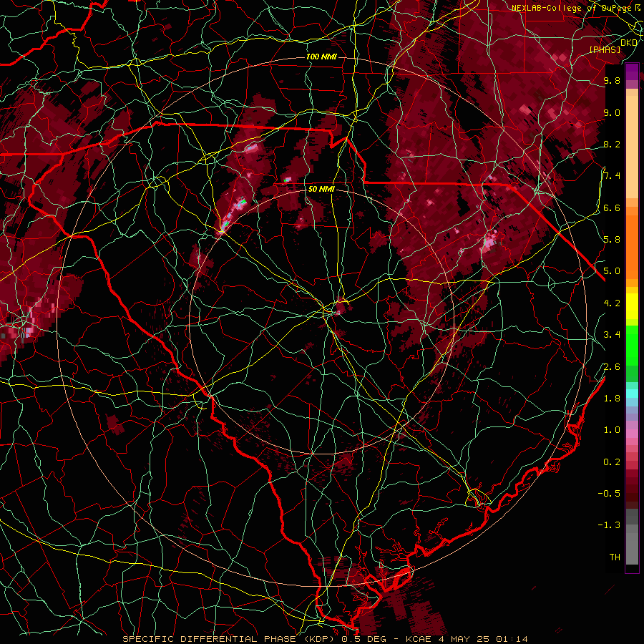Click the 5.0 value on the color scale
Image resolution: width=644 pixels, height=644 pixels.
coord(612,271)
